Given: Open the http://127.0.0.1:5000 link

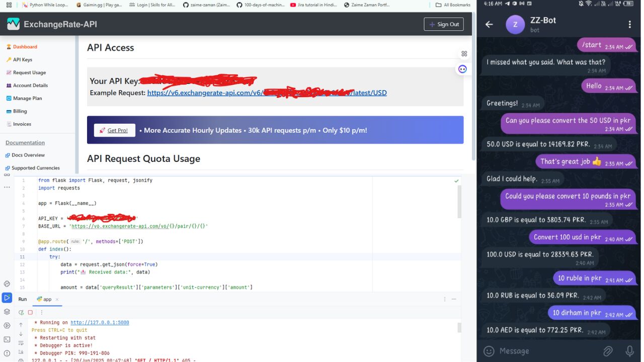Looking at the screenshot, I should point(100,323).
